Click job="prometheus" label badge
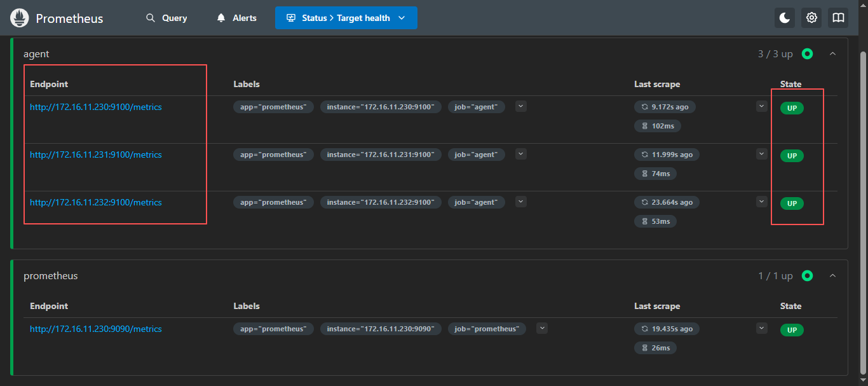The image size is (868, 386). (x=487, y=329)
